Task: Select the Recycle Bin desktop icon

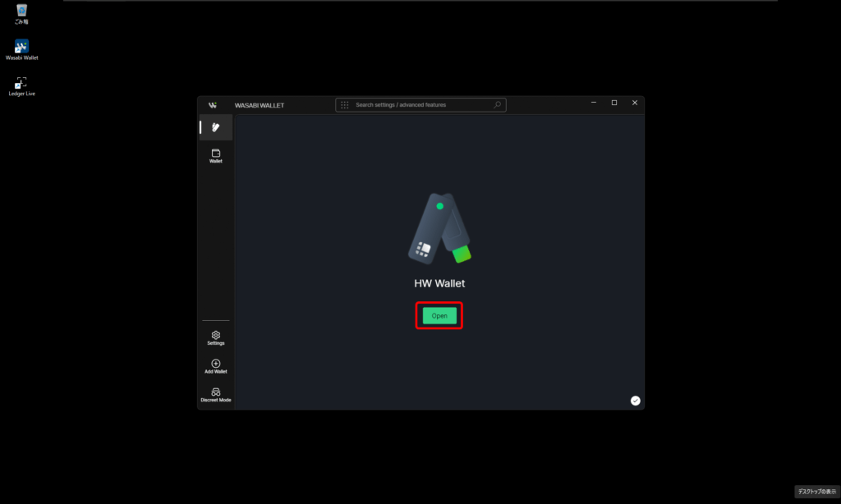Action: point(21,15)
